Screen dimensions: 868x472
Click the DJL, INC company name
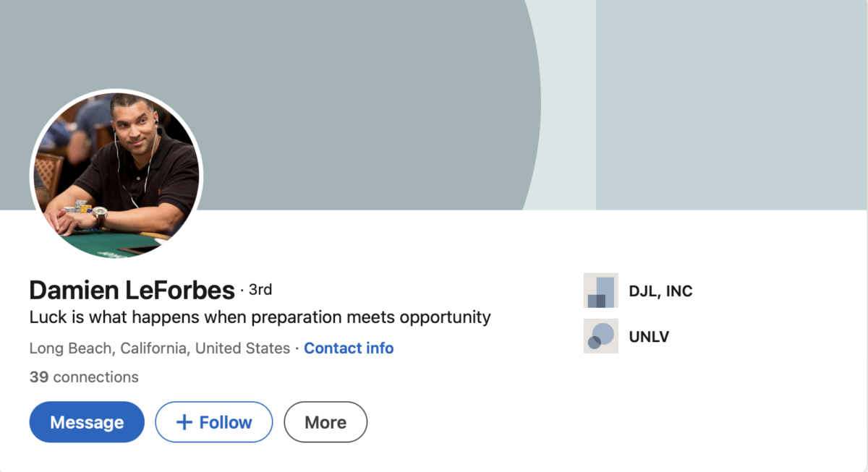pyautogui.click(x=660, y=291)
